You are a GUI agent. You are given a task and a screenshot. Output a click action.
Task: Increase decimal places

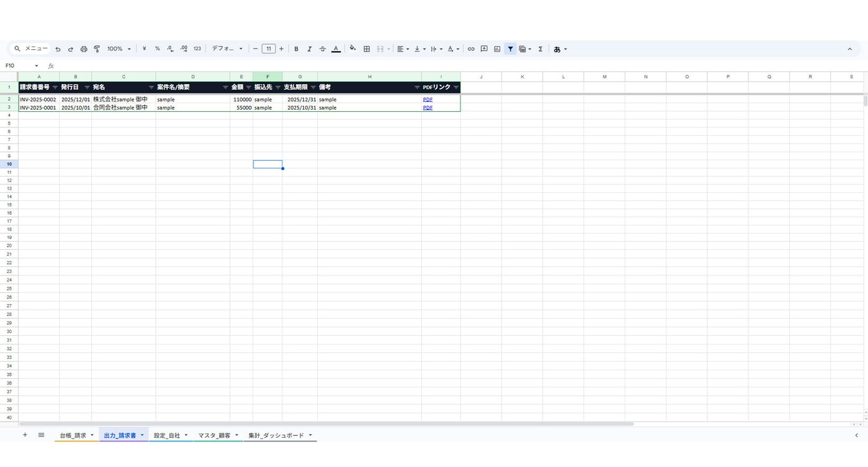pos(184,49)
